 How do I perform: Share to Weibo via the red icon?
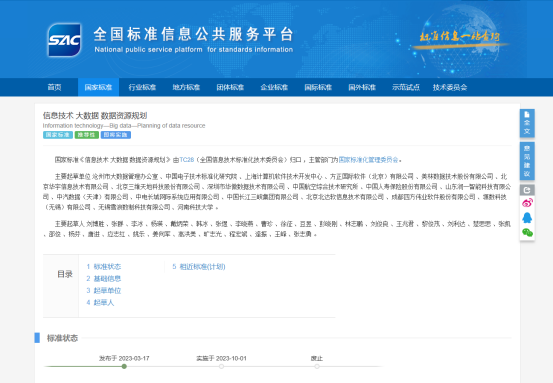[x=527, y=203]
